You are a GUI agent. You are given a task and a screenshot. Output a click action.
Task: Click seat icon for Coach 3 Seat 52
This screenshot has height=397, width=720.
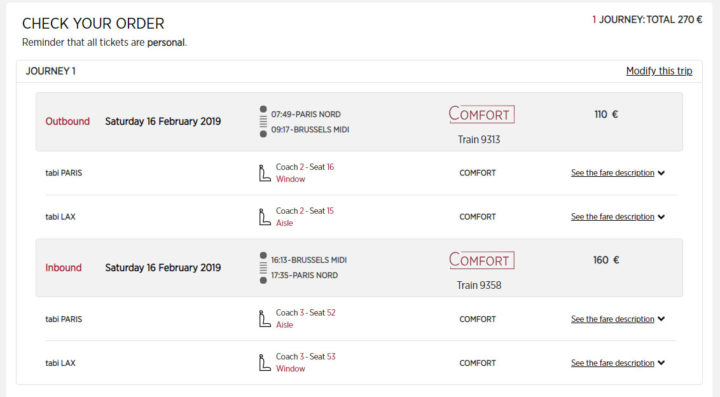pos(264,319)
